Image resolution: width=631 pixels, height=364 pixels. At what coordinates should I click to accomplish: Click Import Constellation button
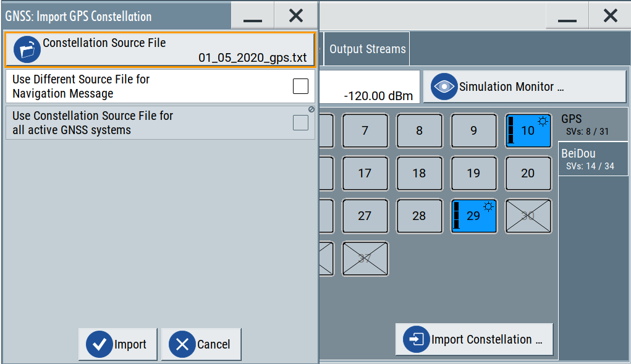[x=474, y=339]
